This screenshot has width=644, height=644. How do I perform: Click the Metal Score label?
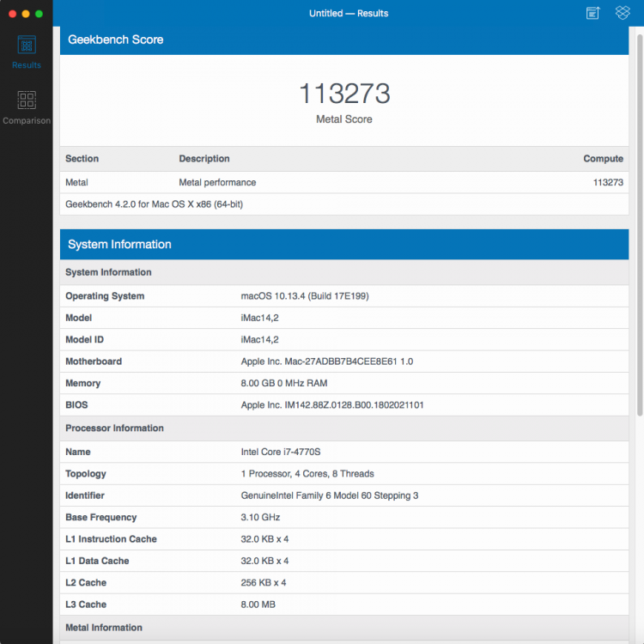point(344,119)
